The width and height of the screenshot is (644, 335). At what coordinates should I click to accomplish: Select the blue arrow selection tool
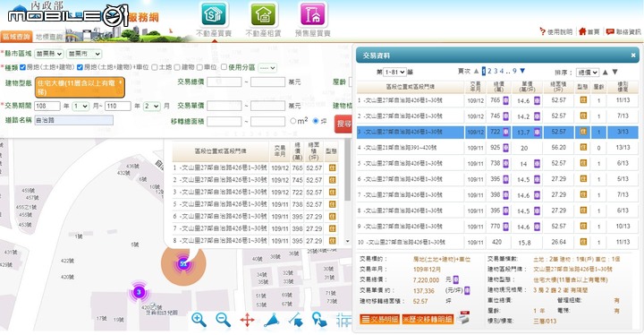tap(295, 320)
